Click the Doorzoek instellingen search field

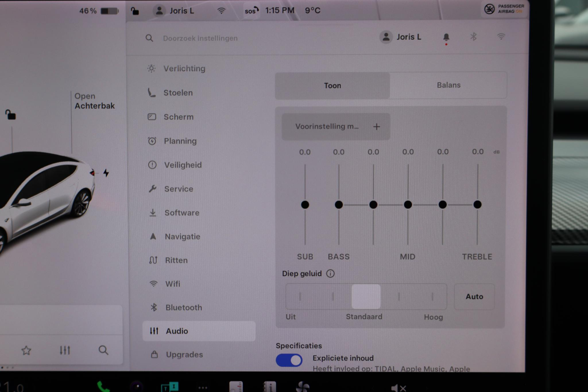[x=200, y=38]
